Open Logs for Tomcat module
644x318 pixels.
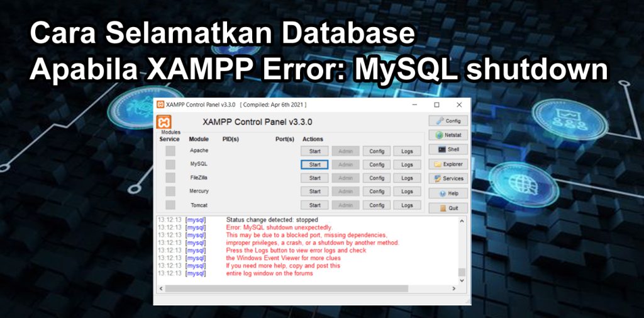407,205
